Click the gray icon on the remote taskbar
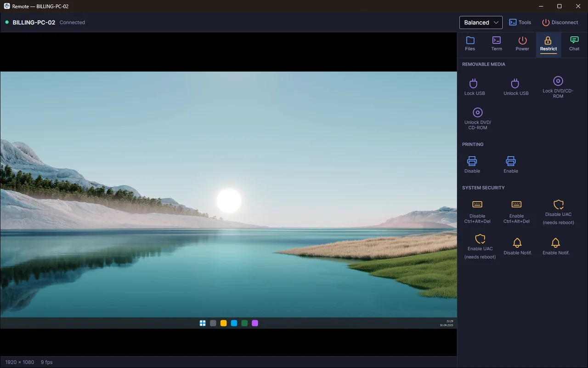This screenshot has width=588, height=368. pos(213,323)
